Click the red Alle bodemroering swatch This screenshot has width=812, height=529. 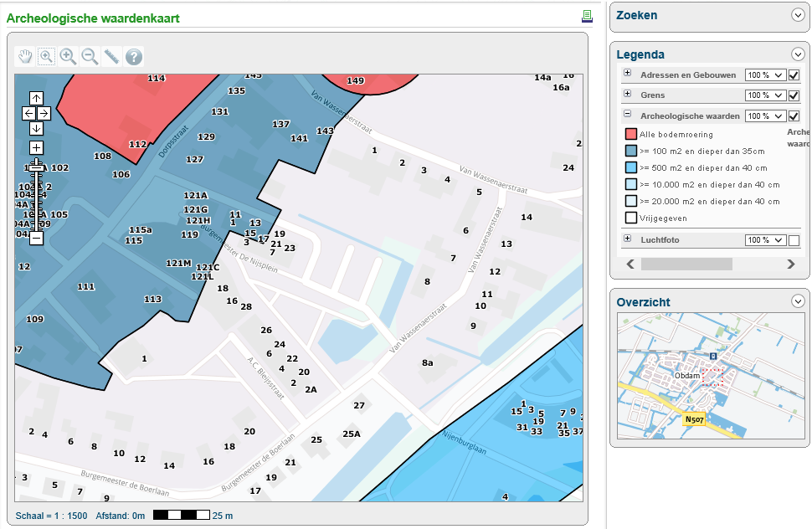(x=630, y=134)
